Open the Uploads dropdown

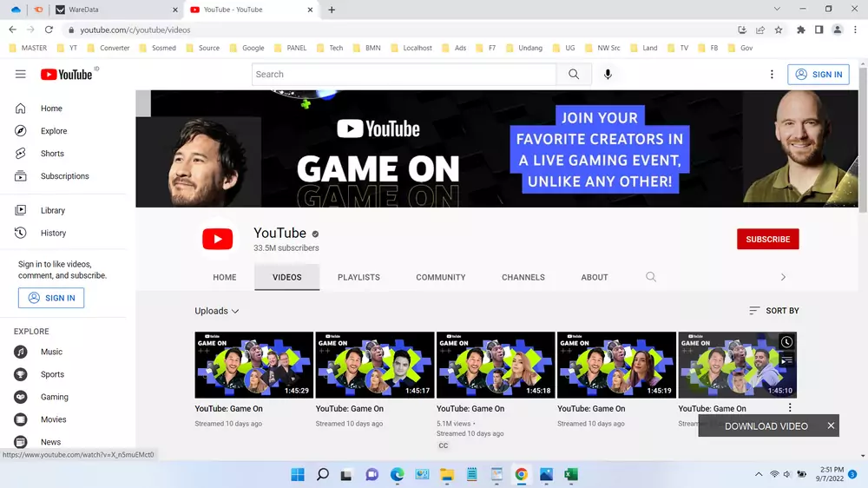216,311
